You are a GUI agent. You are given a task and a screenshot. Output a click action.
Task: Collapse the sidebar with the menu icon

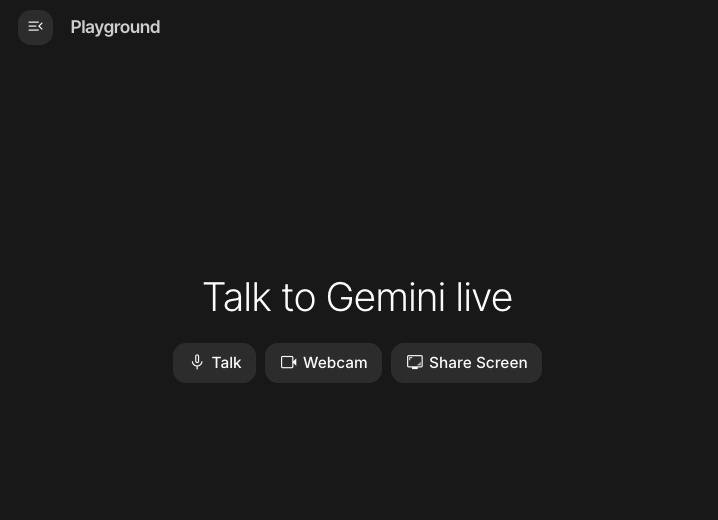pyautogui.click(x=35, y=27)
